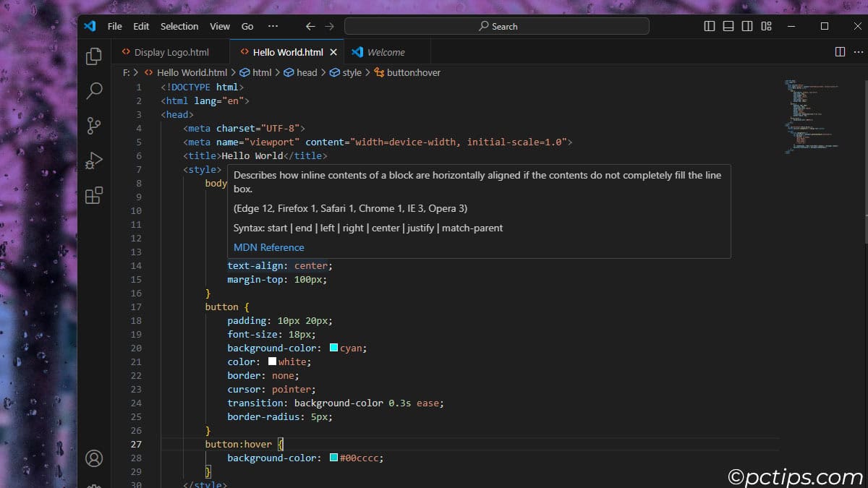Screen dimensions: 868x488
Task: Click the MDN Reference link
Action: [268, 247]
